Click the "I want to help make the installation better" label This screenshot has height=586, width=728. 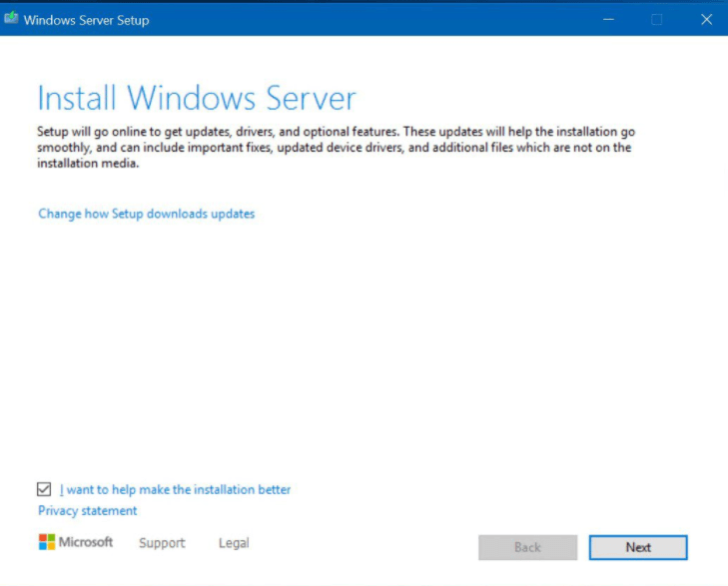point(176,490)
